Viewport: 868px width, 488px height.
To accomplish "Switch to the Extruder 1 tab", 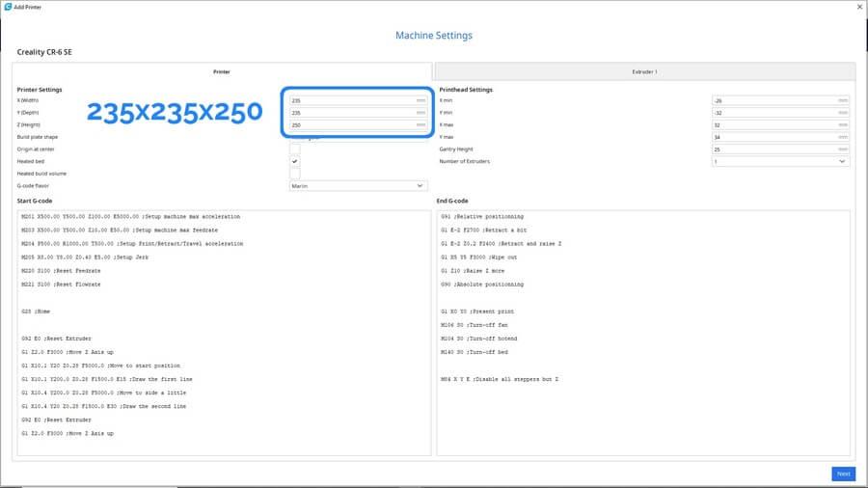I will pos(644,71).
